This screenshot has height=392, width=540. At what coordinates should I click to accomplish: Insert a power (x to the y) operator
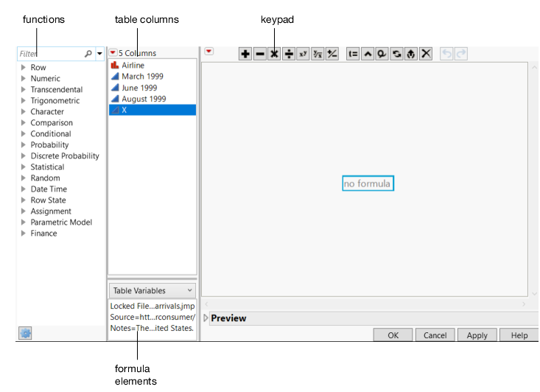coord(303,54)
